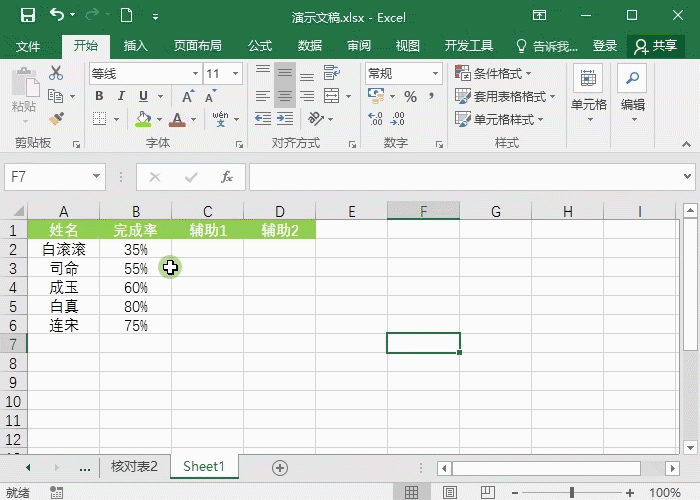Switch to the 数据 Data tab
700x500 pixels.
310,46
